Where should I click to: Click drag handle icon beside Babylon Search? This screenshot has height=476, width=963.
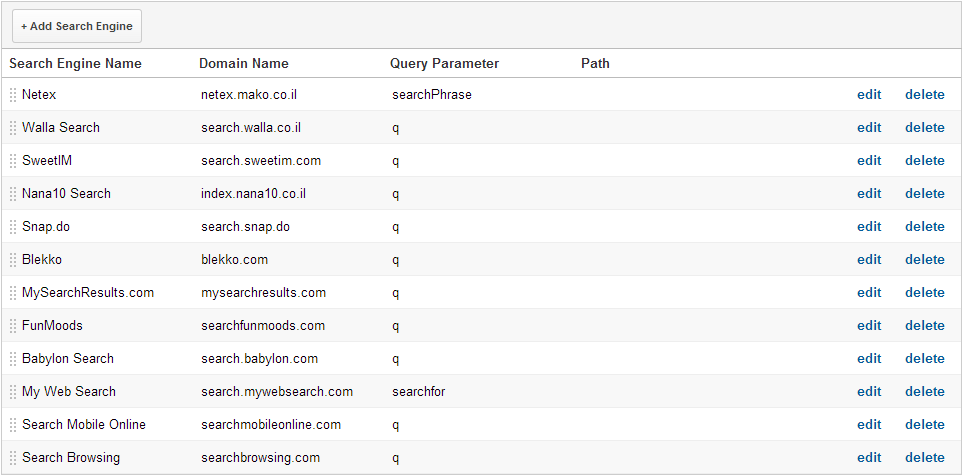click(x=13, y=359)
